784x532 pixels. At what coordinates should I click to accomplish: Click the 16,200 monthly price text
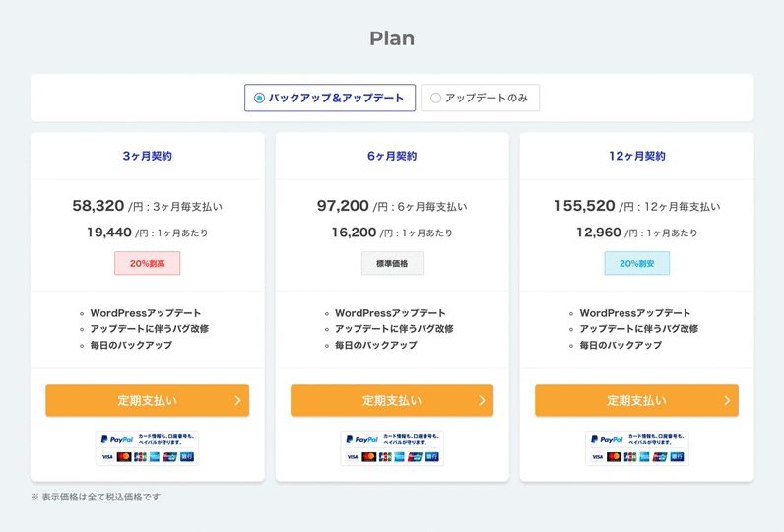coord(354,232)
